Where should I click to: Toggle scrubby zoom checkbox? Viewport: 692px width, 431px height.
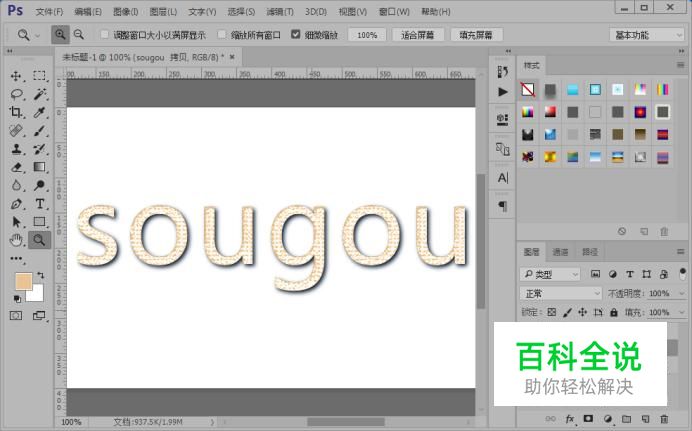(296, 34)
